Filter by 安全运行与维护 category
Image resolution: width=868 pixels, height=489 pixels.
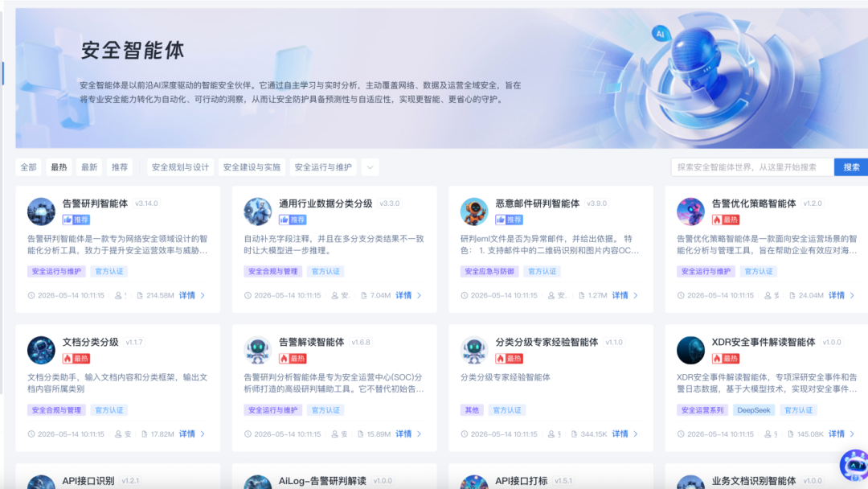click(323, 167)
